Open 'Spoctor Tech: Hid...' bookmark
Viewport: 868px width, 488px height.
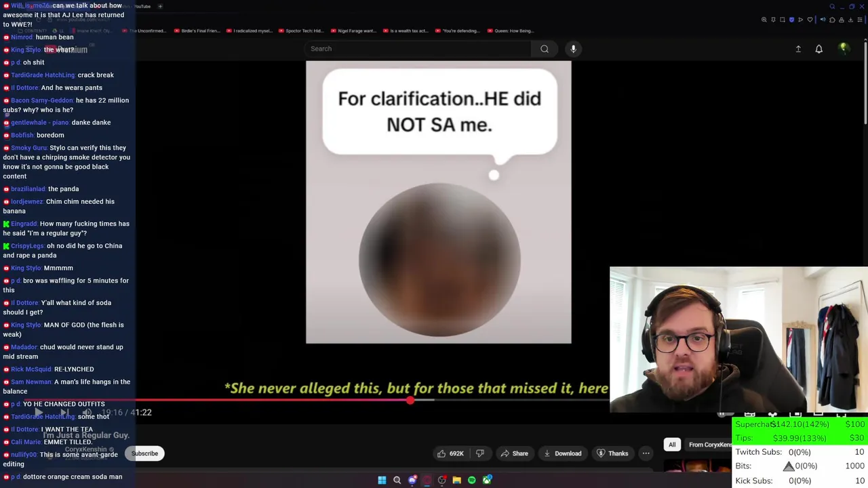[300, 30]
